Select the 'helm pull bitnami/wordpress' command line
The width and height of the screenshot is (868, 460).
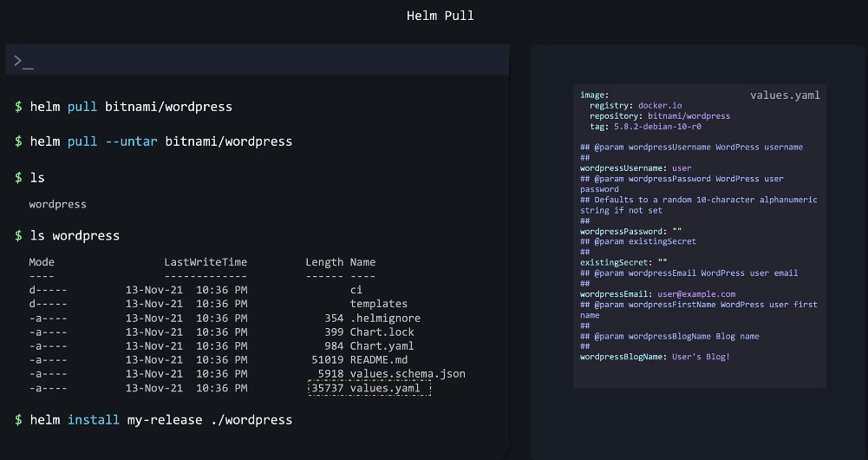(x=123, y=107)
